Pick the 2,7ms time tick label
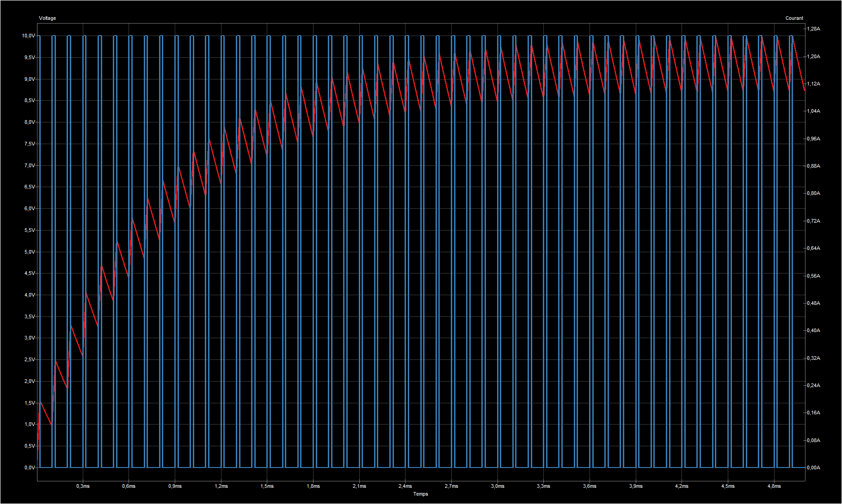The width and height of the screenshot is (842, 504). (451, 486)
